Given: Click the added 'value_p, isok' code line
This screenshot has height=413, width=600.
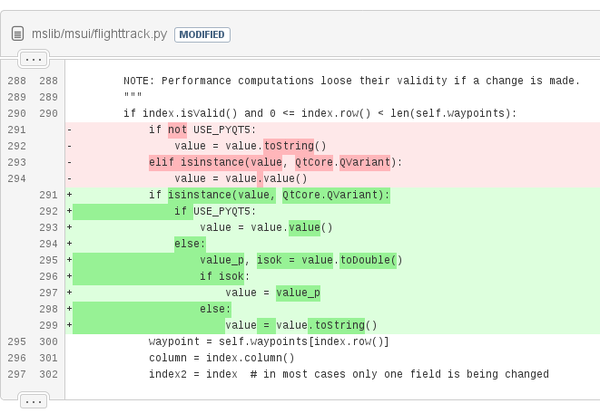Looking at the screenshot, I should [301, 260].
